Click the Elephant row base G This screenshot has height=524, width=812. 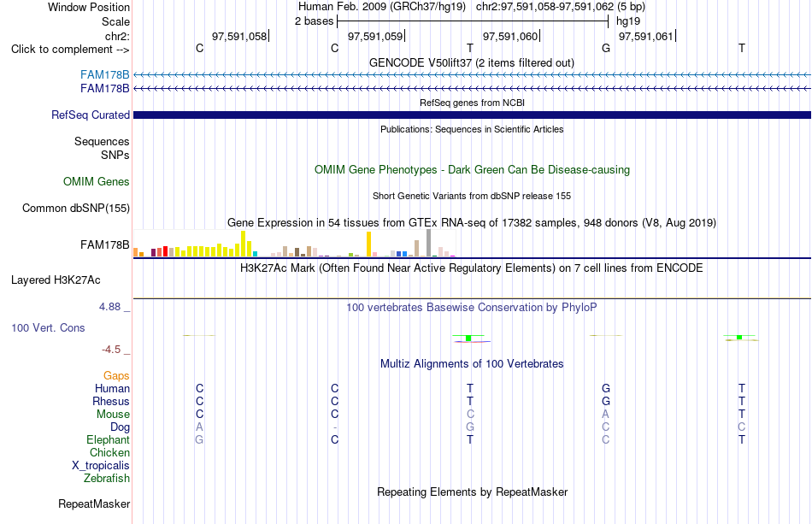[x=199, y=439]
